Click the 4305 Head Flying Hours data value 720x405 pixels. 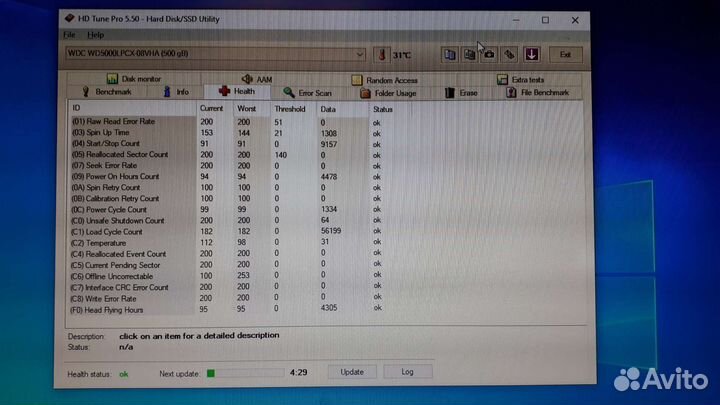click(x=329, y=308)
